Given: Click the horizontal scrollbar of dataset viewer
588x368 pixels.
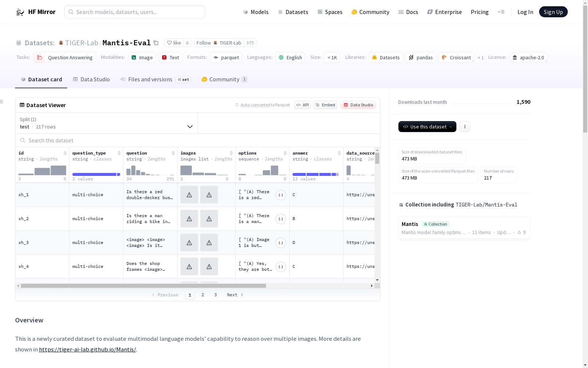Looking at the screenshot, I should (x=143, y=286).
